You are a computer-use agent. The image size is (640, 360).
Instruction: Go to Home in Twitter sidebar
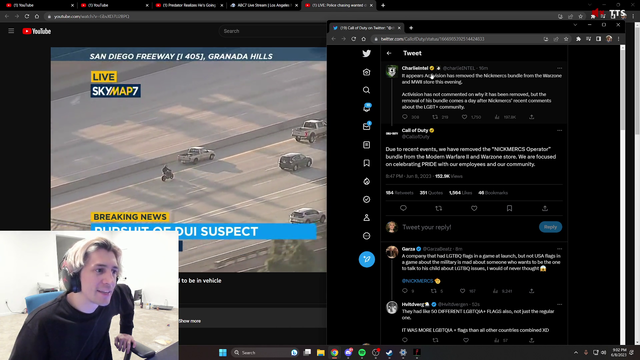(367, 72)
